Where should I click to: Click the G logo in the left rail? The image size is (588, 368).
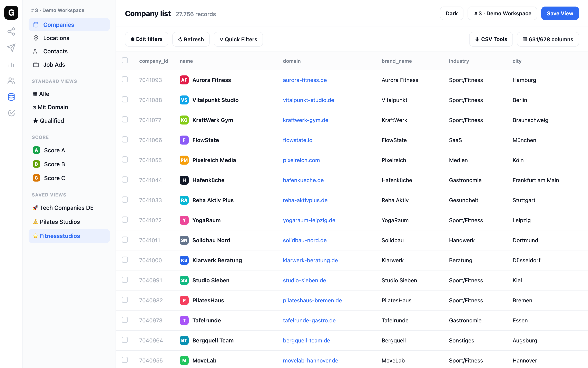pyautogui.click(x=11, y=13)
